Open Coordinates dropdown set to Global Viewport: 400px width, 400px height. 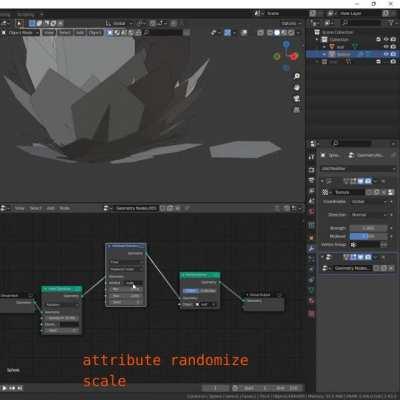click(x=368, y=202)
